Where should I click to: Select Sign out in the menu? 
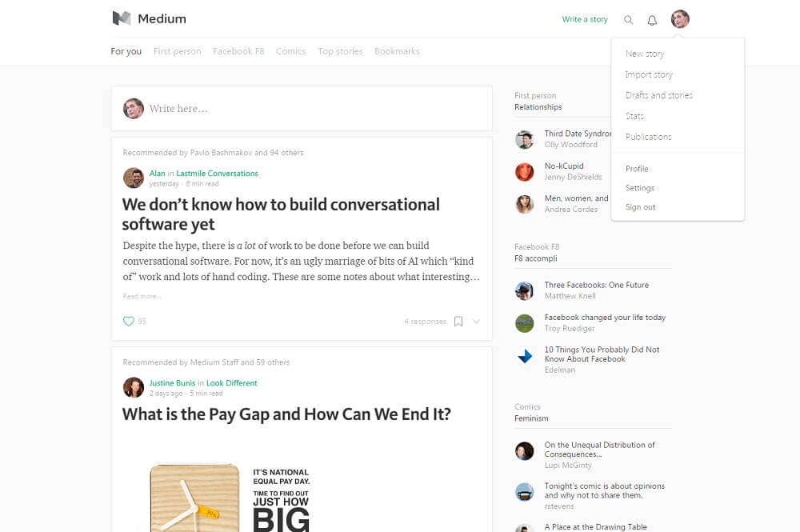640,207
